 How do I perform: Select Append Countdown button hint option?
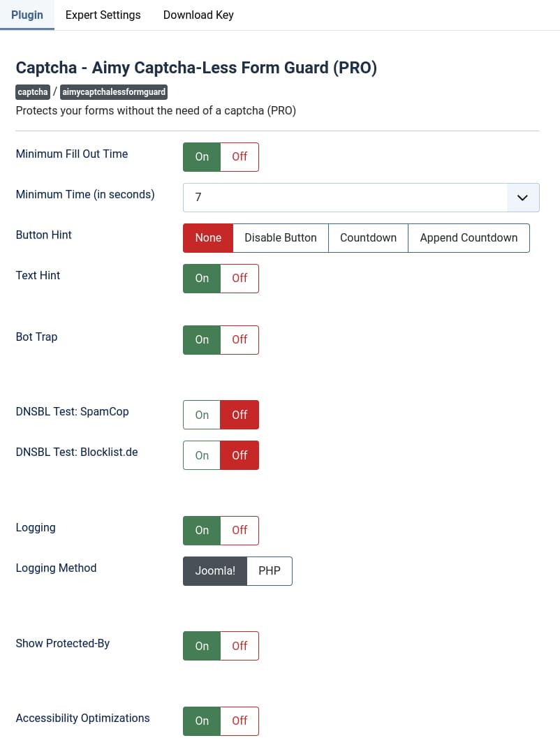pyautogui.click(x=469, y=238)
